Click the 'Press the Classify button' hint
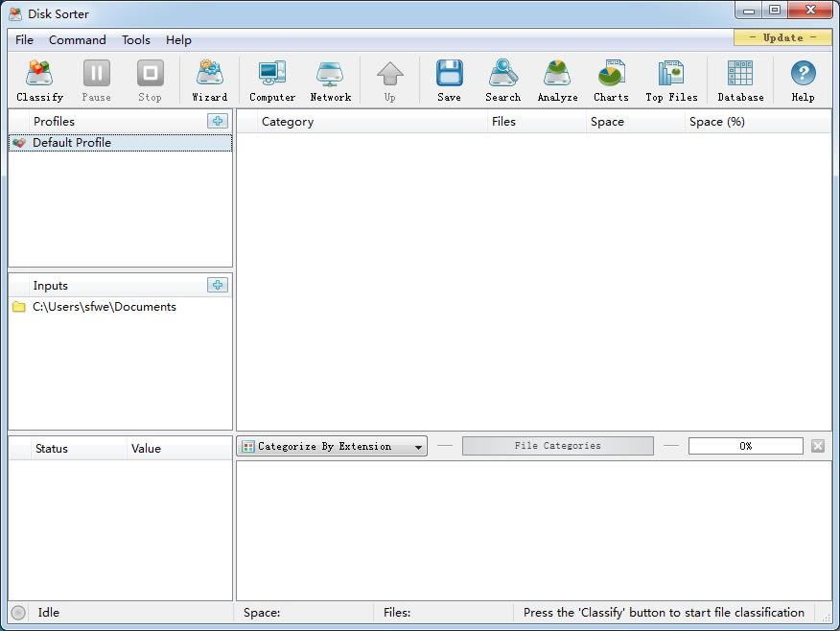Viewport: 840px width, 631px height. click(x=664, y=612)
